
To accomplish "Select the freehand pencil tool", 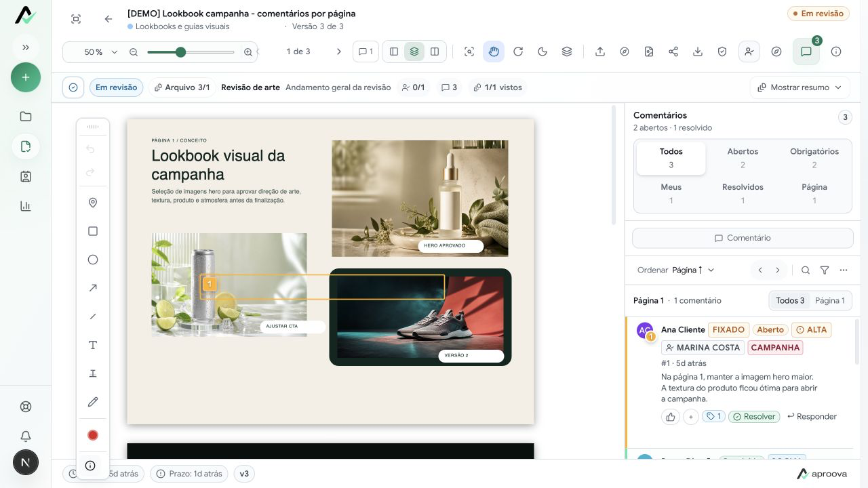I will (93, 402).
